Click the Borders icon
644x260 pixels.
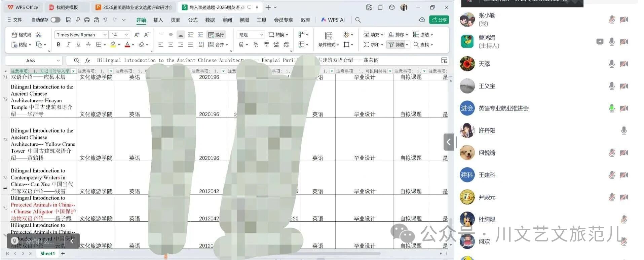[99, 44]
